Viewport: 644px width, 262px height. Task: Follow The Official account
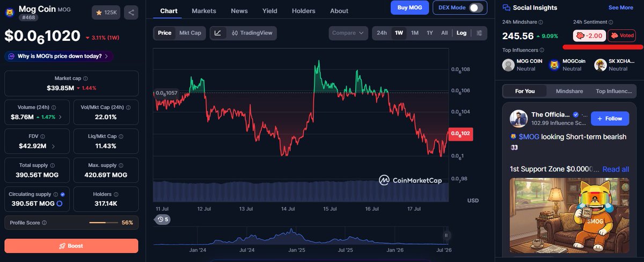coord(610,119)
